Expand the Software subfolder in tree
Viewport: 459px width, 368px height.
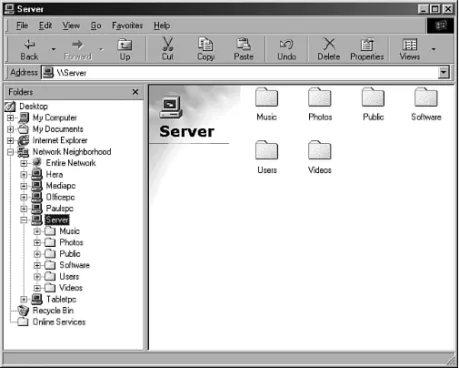(x=37, y=265)
